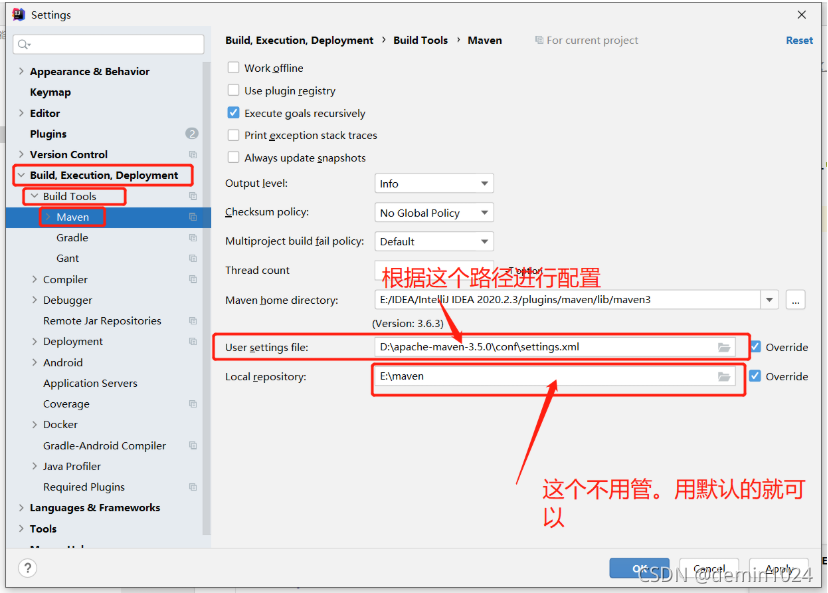Enable Always update snapshots checkbox
This screenshot has width=828, height=593.
pos(233,157)
